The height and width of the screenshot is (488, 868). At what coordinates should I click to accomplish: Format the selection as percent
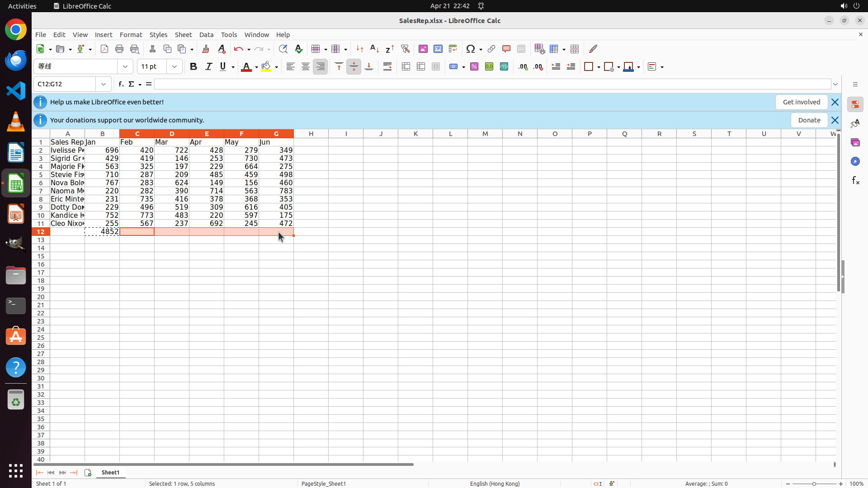(474, 67)
